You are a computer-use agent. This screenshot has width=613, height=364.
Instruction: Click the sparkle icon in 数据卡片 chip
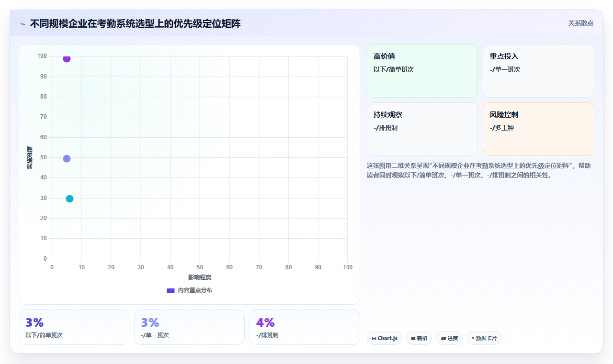click(473, 338)
